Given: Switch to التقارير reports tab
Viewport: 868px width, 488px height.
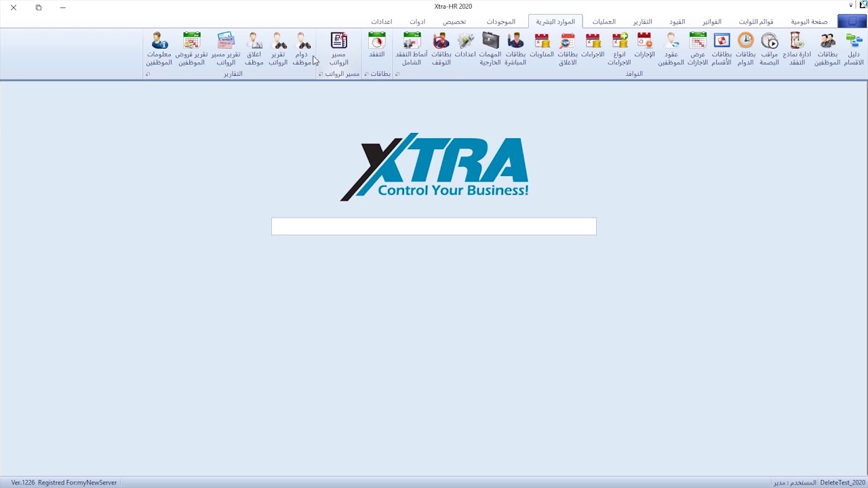Looking at the screenshot, I should 642,22.
